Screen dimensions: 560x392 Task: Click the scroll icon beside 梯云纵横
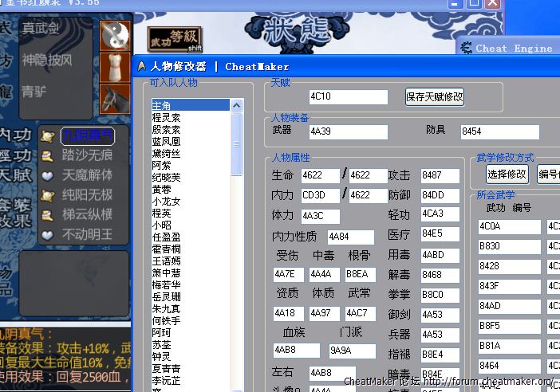point(48,215)
